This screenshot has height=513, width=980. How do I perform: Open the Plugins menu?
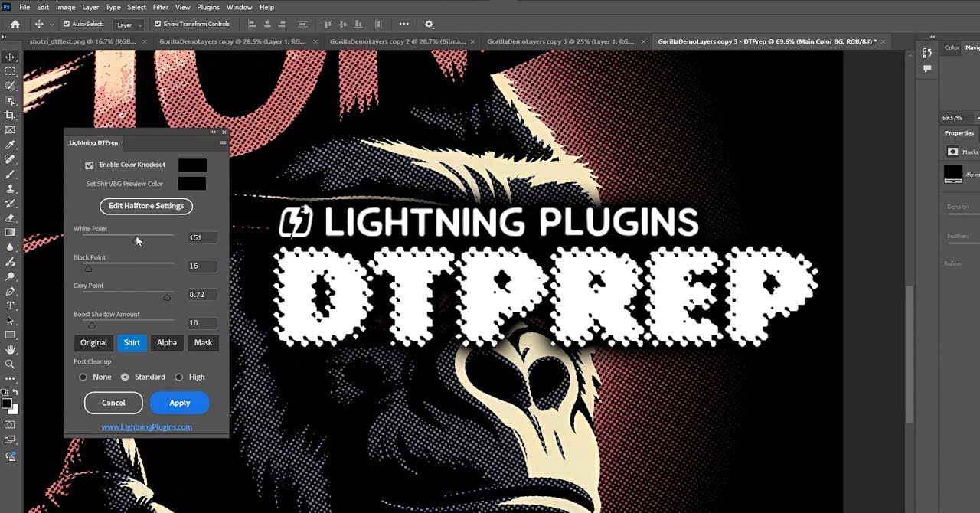point(208,7)
